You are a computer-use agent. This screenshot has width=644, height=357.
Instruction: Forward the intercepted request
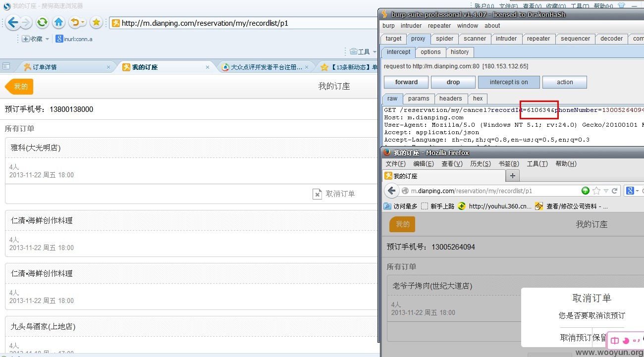(x=406, y=82)
